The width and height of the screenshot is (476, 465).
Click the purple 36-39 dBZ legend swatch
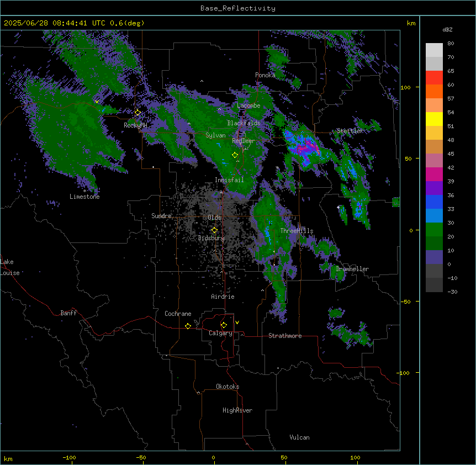click(x=434, y=188)
